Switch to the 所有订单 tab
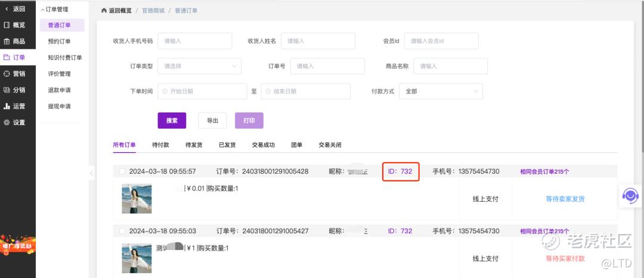This screenshot has height=278, width=644. point(125,145)
